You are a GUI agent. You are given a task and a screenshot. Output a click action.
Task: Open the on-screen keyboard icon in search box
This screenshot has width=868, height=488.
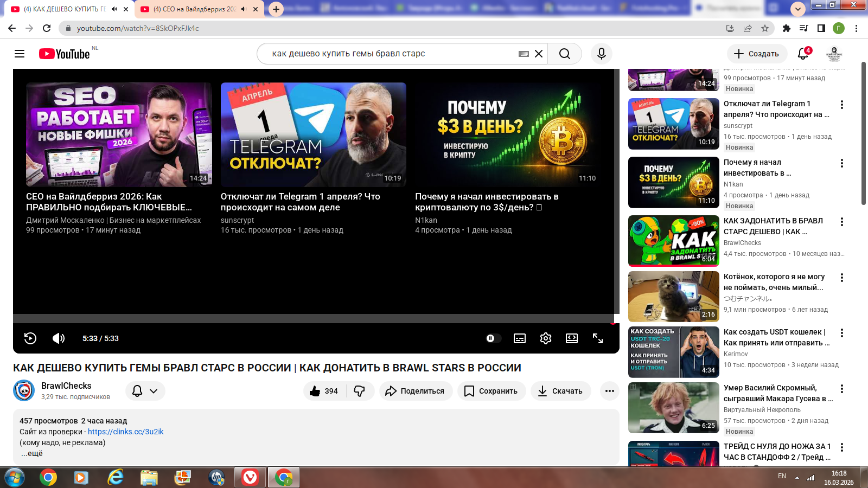point(524,54)
